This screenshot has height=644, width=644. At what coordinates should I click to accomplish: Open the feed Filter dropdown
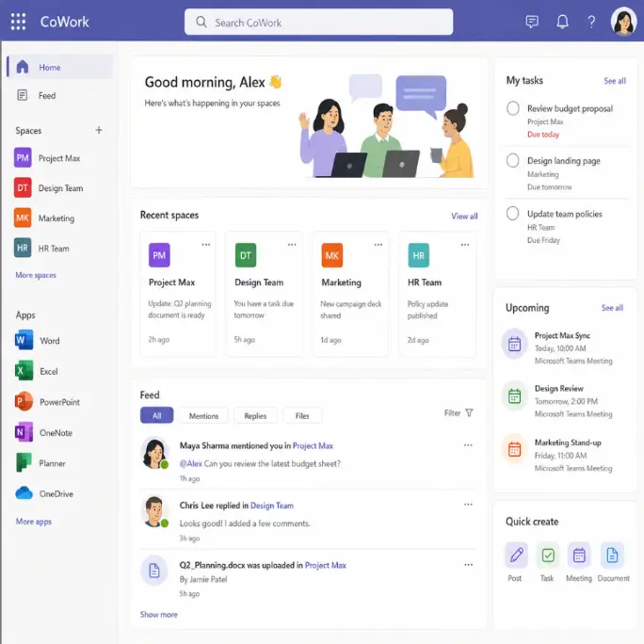459,412
